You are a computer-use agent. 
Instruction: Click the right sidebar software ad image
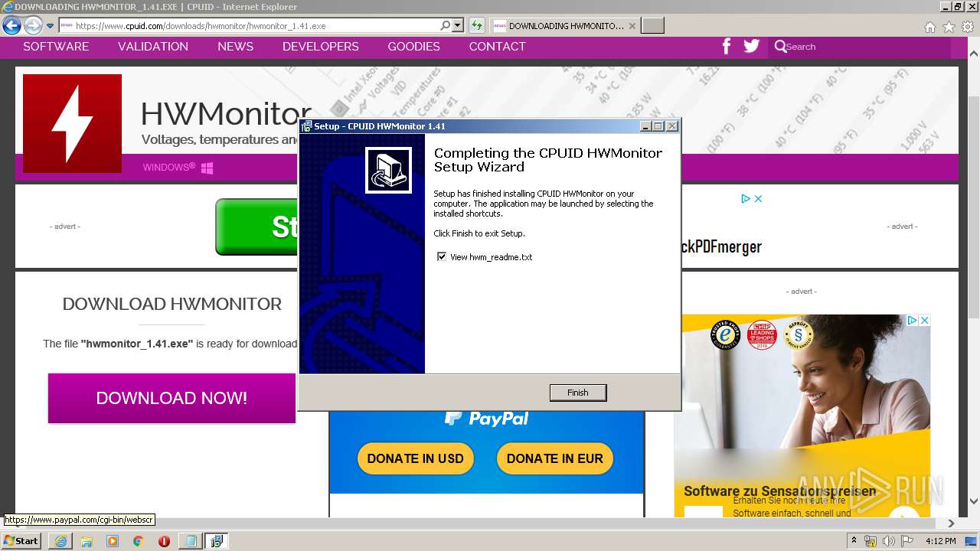point(802,416)
